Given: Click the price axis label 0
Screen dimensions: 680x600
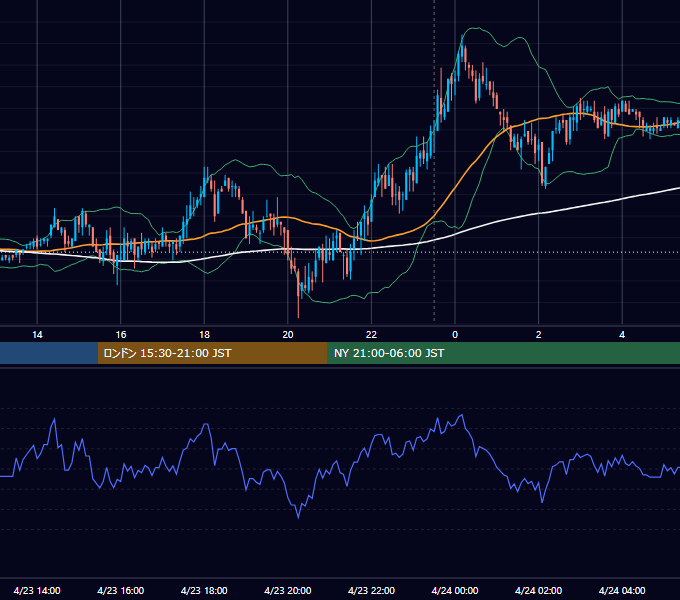Looking at the screenshot, I should coord(455,335).
